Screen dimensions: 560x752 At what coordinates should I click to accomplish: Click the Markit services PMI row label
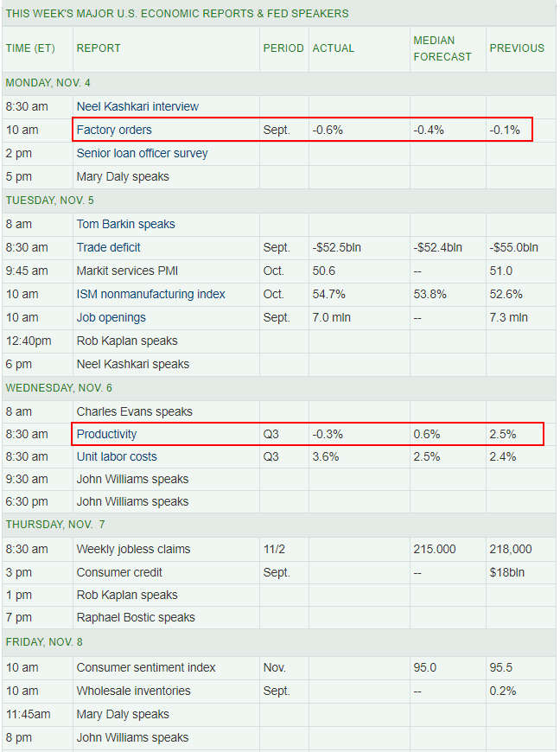[x=127, y=271]
